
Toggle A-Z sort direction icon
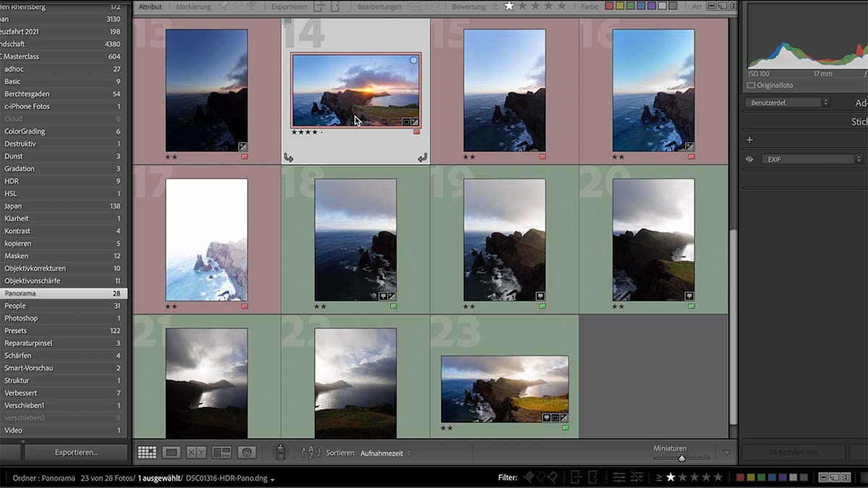[311, 453]
